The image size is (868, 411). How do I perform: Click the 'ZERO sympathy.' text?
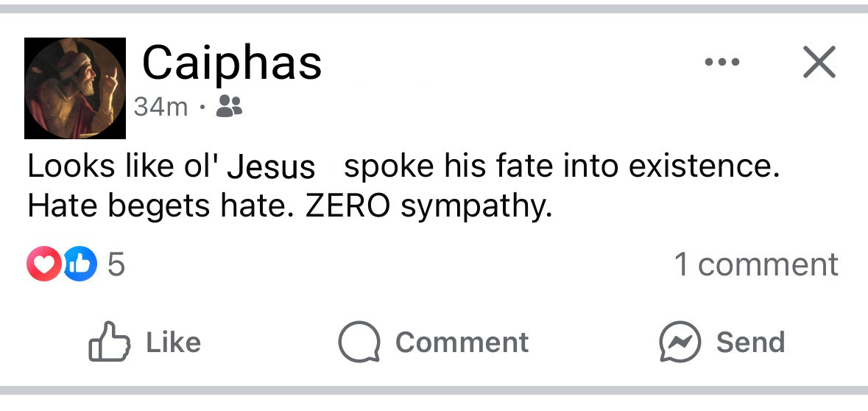point(428,207)
